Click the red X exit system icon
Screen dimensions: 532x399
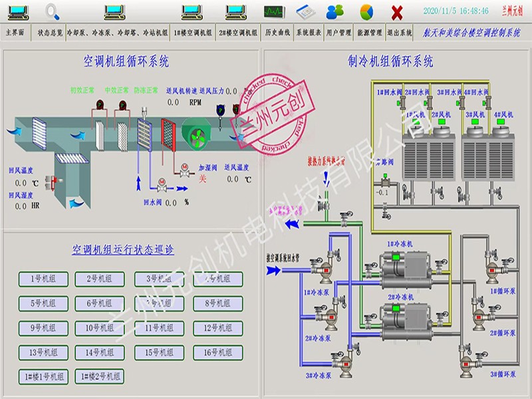click(x=397, y=13)
